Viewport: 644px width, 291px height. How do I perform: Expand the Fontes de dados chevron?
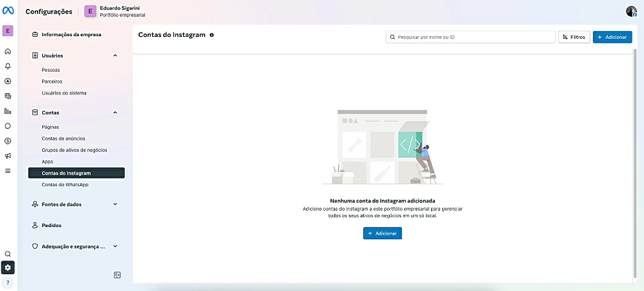pos(115,204)
